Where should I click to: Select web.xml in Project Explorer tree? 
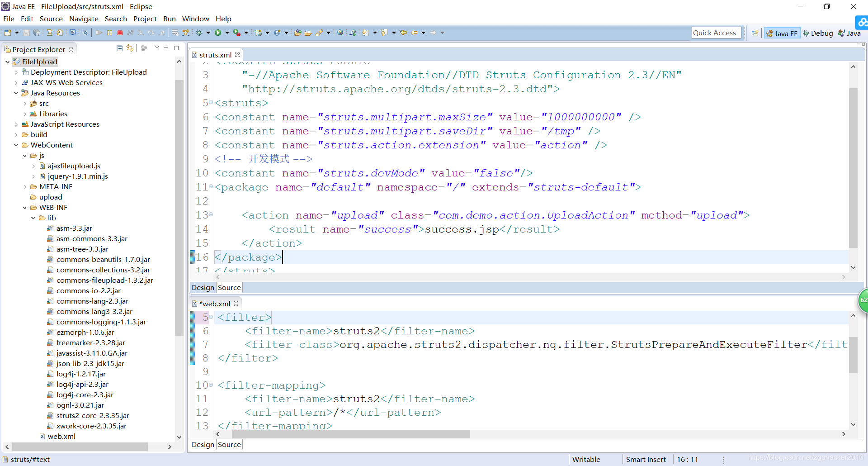coord(61,437)
